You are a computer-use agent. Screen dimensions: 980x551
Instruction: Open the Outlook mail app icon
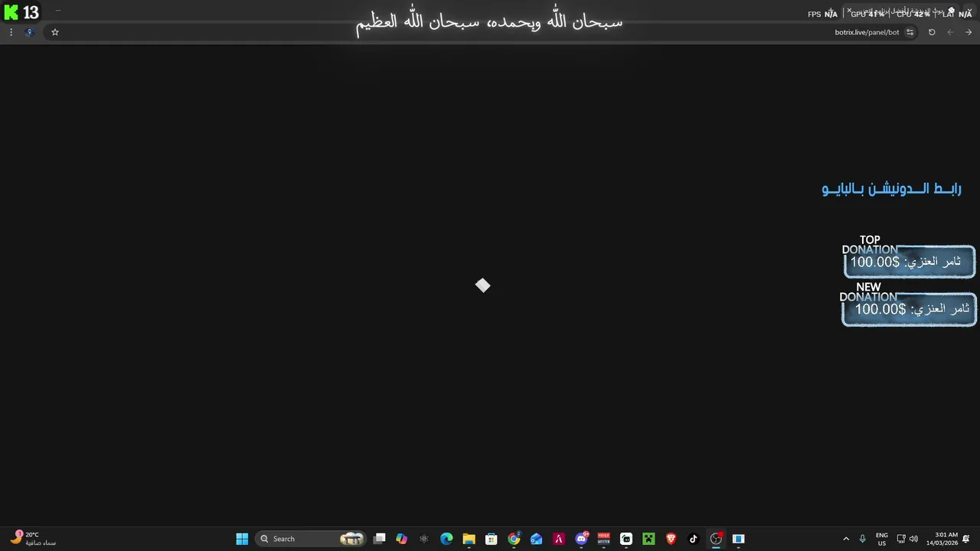pyautogui.click(x=536, y=539)
